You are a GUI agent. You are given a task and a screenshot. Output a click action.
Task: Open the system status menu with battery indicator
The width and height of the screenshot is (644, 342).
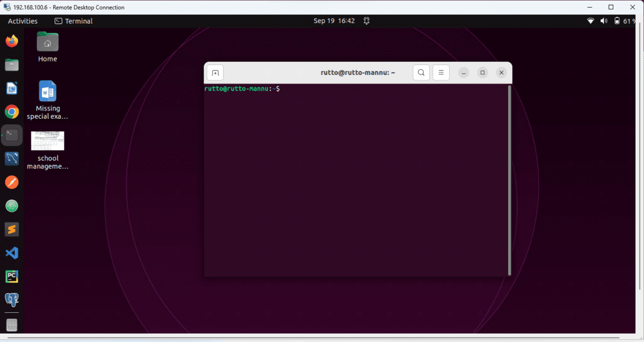618,20
